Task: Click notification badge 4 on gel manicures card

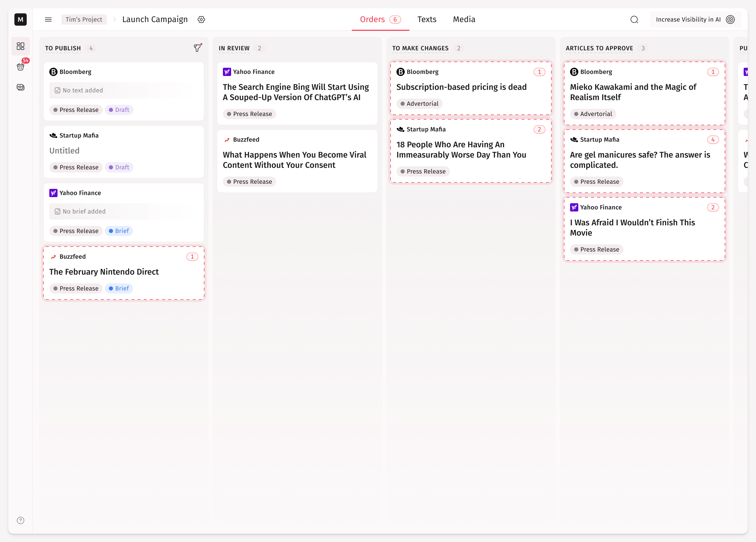Action: (x=713, y=140)
